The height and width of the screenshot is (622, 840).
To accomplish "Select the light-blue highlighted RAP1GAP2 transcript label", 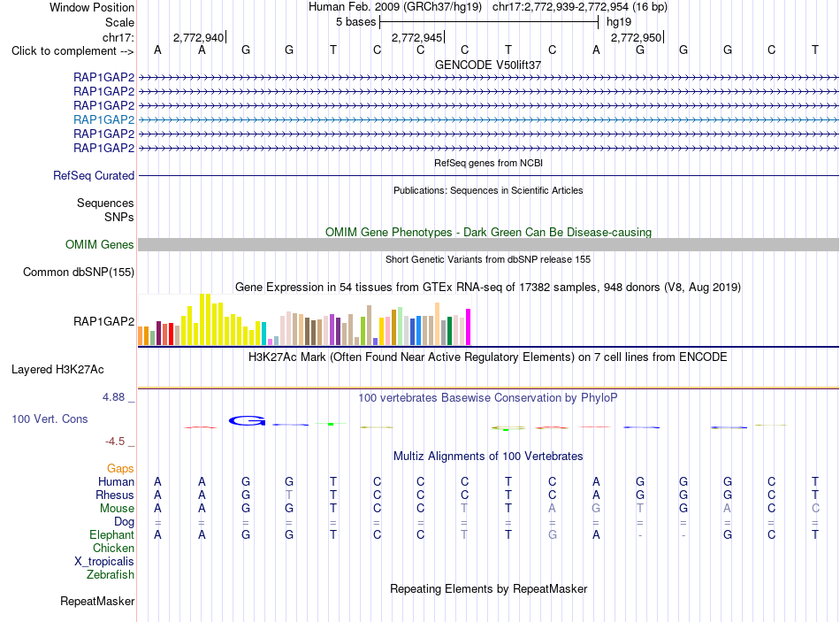I will (x=104, y=119).
